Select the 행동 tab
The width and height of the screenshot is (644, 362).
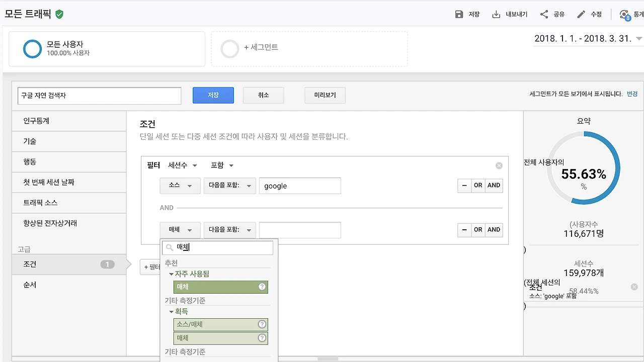[x=69, y=162]
